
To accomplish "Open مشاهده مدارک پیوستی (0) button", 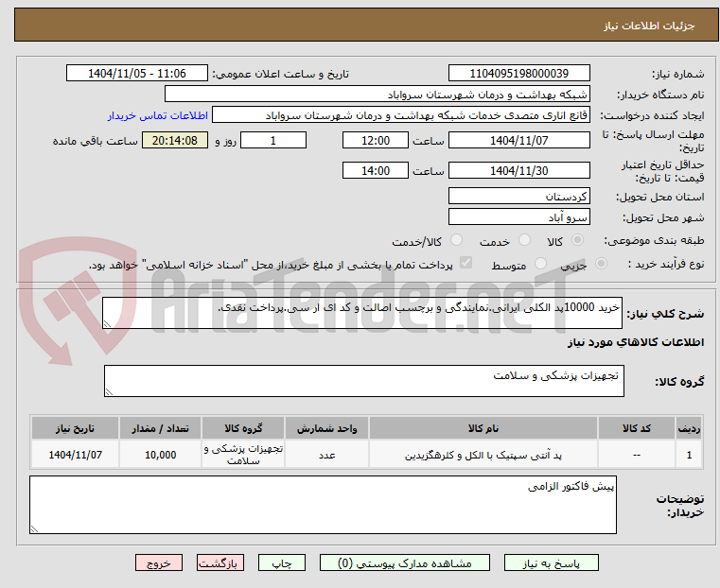I will [x=405, y=563].
